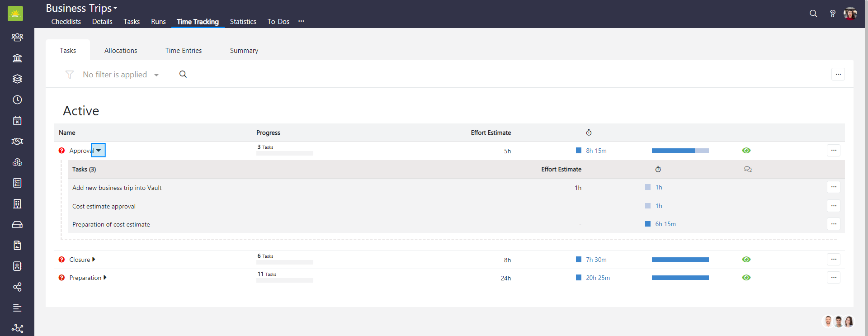
Task: Open the handshake icon in sidebar
Action: [x=17, y=142]
